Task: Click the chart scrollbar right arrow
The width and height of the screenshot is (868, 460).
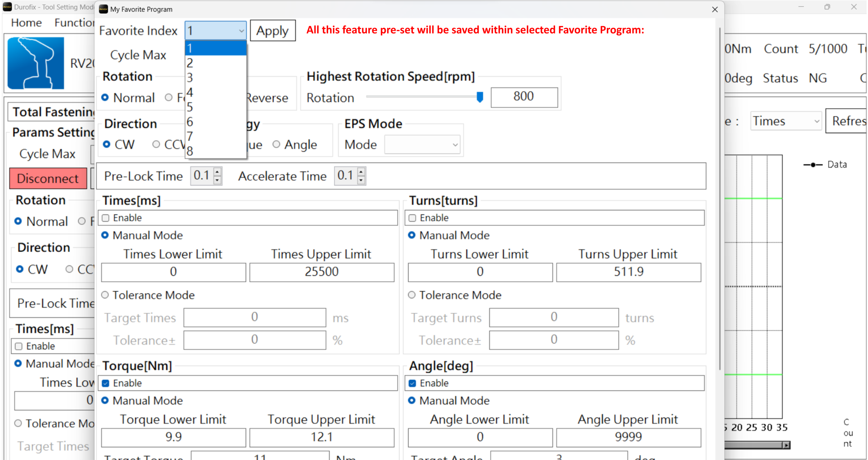Action: [786, 445]
